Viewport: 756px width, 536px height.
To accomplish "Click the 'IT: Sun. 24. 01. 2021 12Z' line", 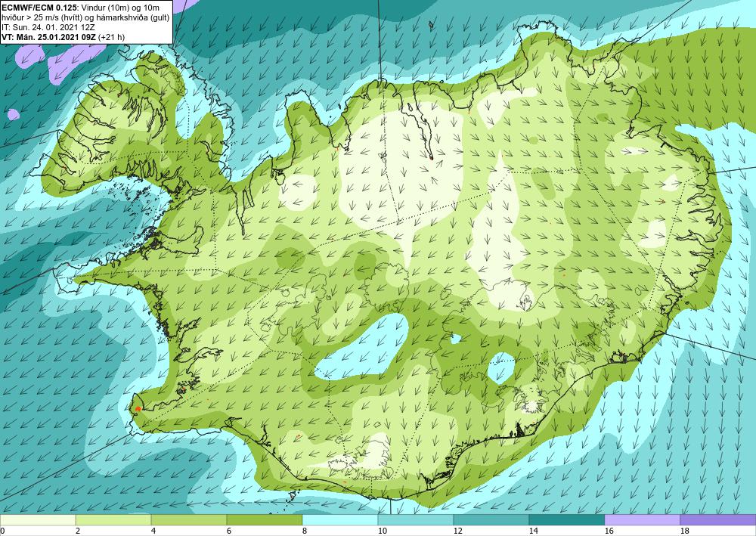I will point(48,27).
